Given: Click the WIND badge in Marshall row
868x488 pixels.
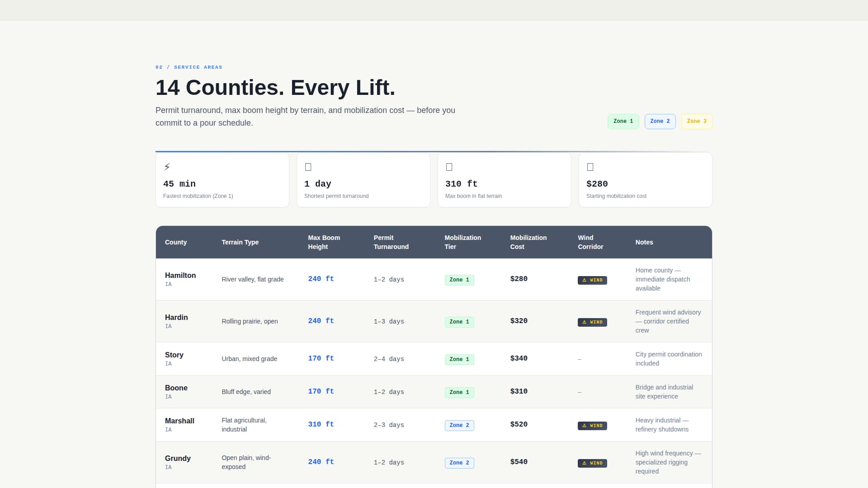Looking at the screenshot, I should [592, 426].
